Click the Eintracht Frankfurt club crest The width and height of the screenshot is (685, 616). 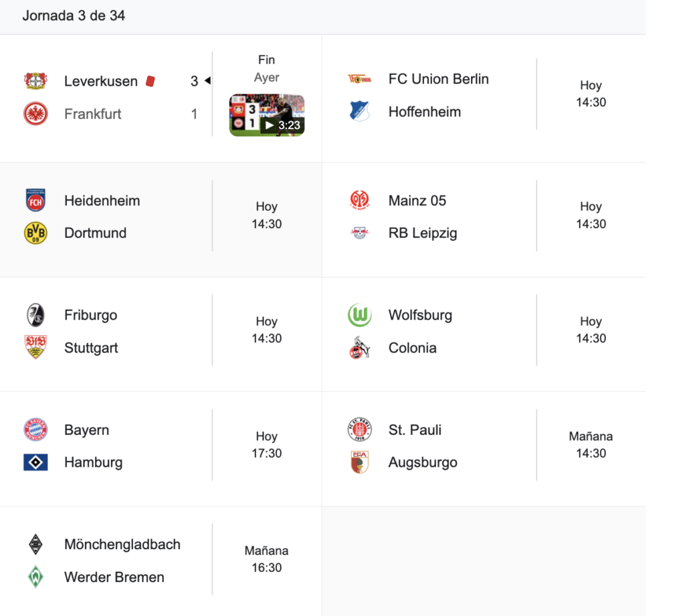35,114
